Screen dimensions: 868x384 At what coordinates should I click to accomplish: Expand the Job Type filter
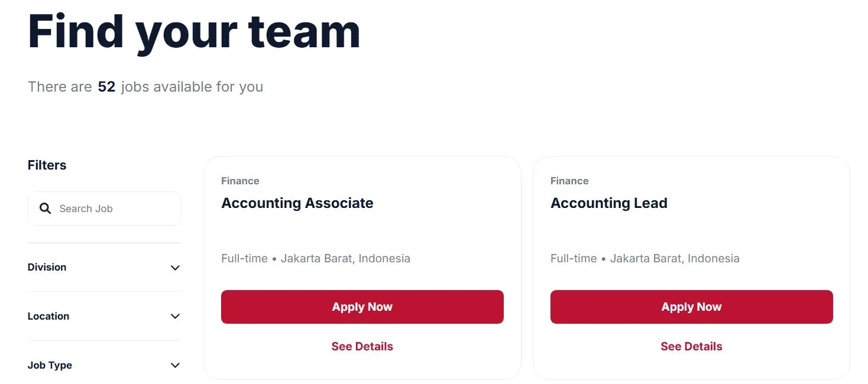click(x=104, y=365)
